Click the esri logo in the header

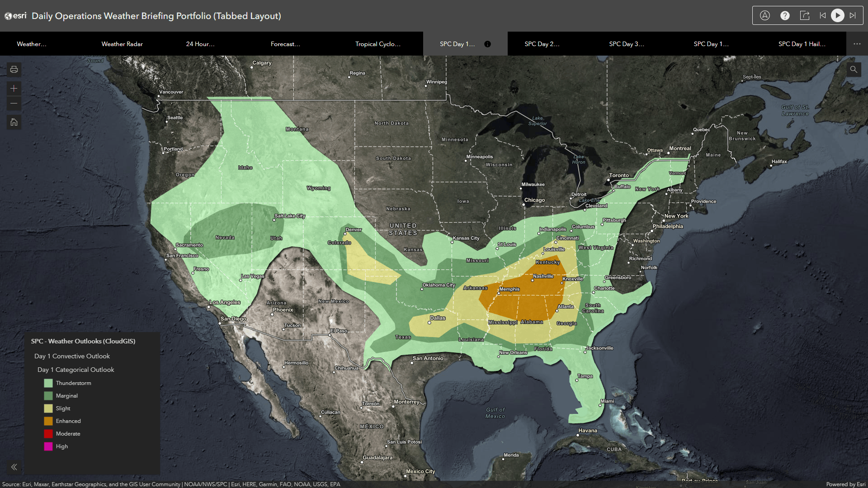point(15,15)
